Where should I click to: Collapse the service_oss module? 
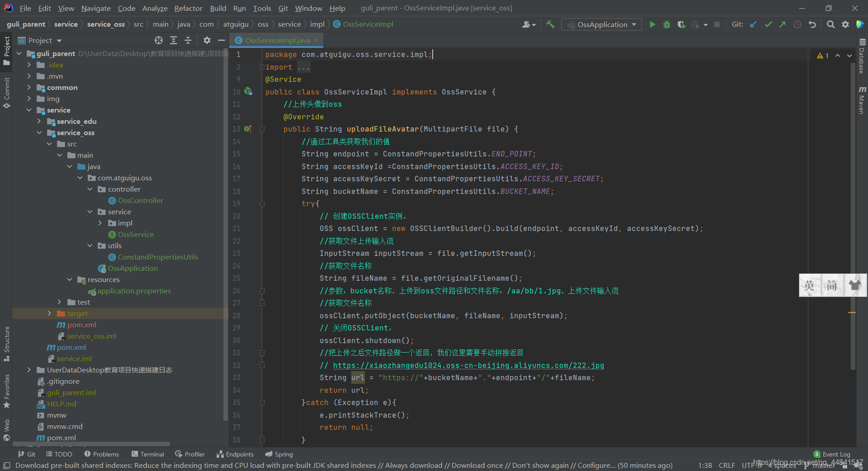(39, 132)
